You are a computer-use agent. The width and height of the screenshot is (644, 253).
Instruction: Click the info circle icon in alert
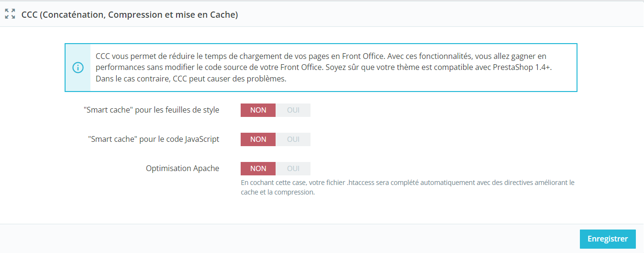(x=78, y=68)
